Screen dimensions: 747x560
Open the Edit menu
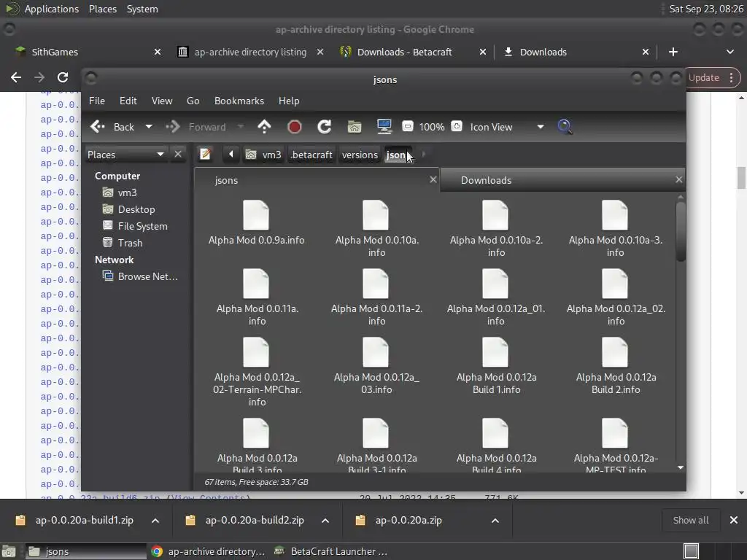(128, 101)
